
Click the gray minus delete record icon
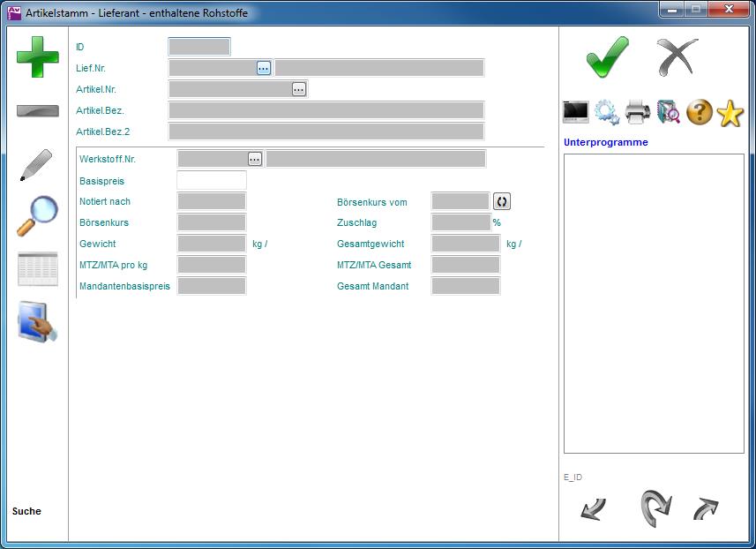coord(38,111)
